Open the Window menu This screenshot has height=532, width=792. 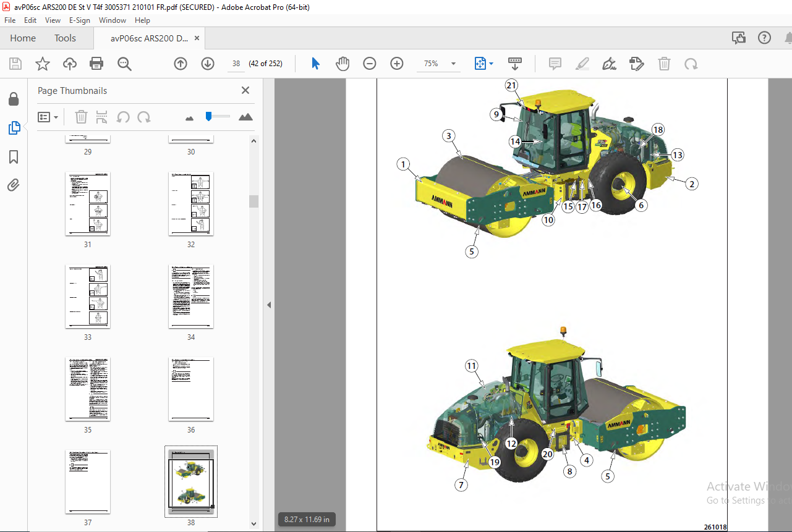click(x=113, y=20)
